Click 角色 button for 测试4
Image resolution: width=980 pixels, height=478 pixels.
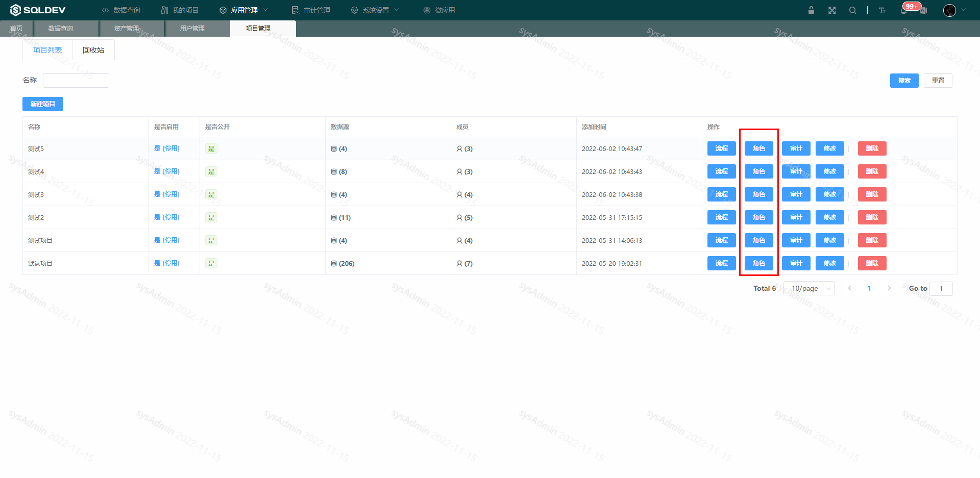759,171
